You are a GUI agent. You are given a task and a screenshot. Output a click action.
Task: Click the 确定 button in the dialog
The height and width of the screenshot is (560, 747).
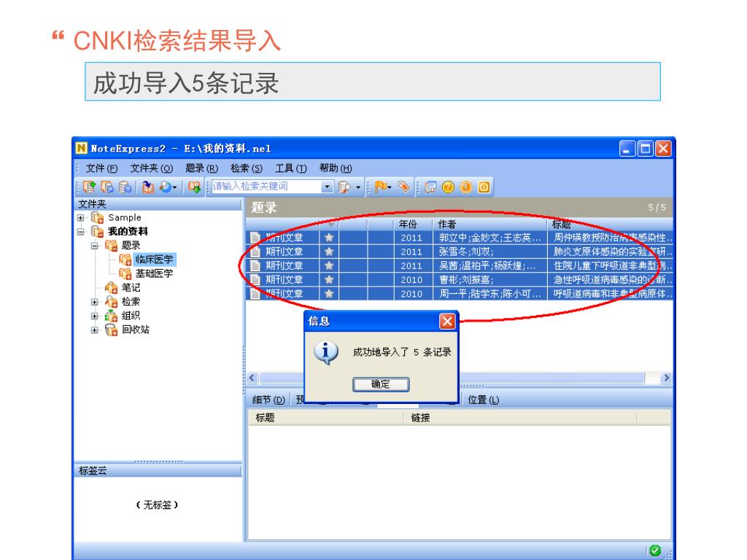(381, 384)
